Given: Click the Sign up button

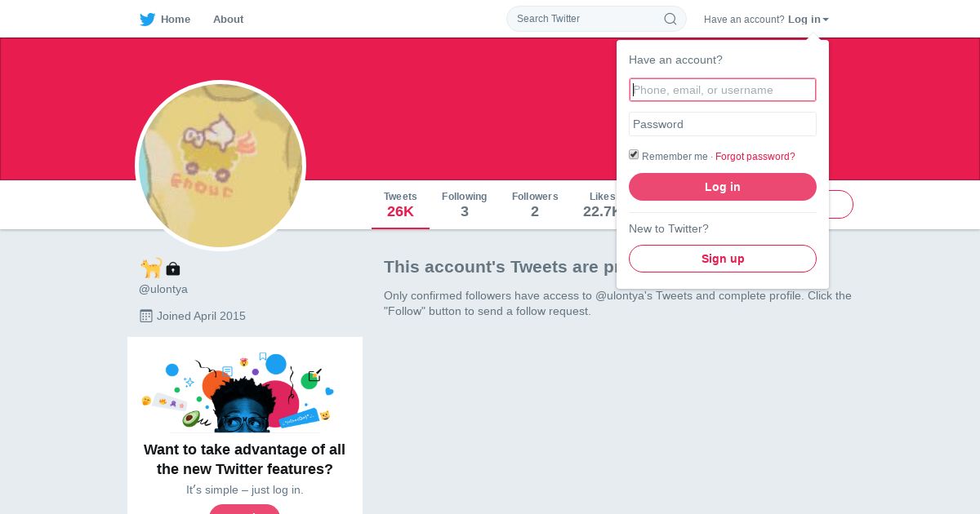Looking at the screenshot, I should coord(723,259).
